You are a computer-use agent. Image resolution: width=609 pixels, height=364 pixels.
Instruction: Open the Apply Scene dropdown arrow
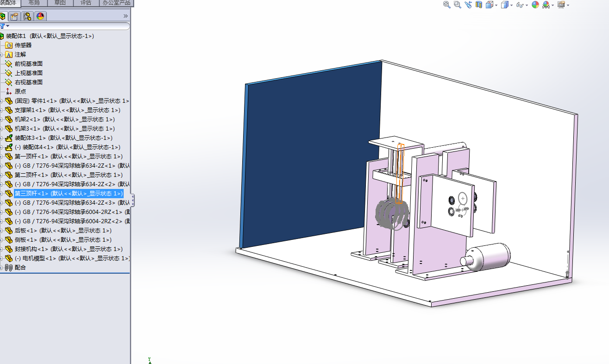(552, 5)
